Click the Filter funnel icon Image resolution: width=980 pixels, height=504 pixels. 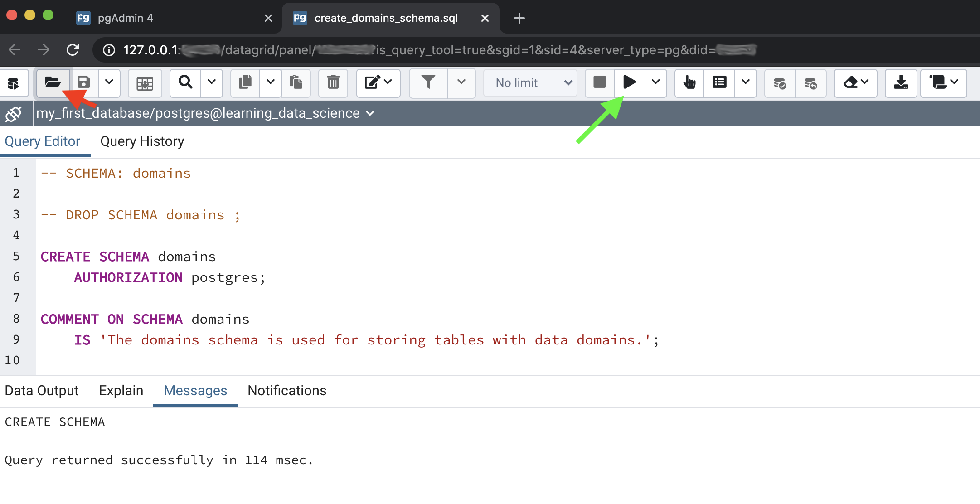click(428, 82)
